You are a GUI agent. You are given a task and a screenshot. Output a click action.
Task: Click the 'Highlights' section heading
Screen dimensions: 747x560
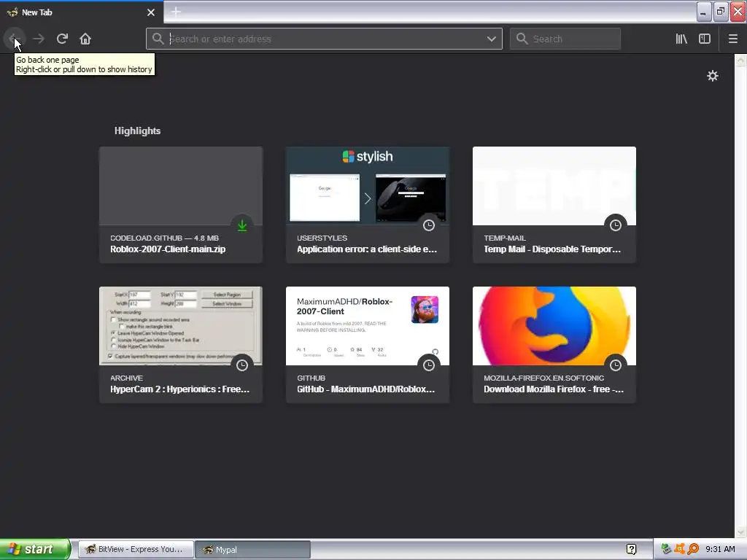click(137, 131)
